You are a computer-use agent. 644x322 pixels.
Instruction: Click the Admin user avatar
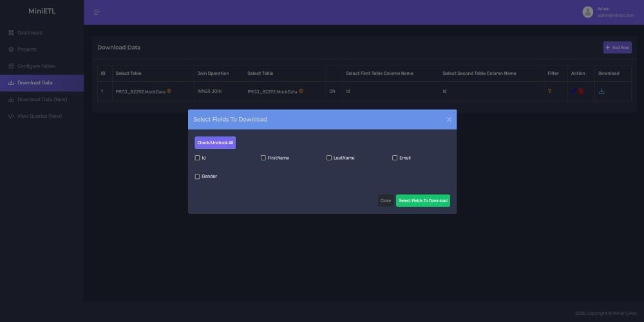pos(587,12)
